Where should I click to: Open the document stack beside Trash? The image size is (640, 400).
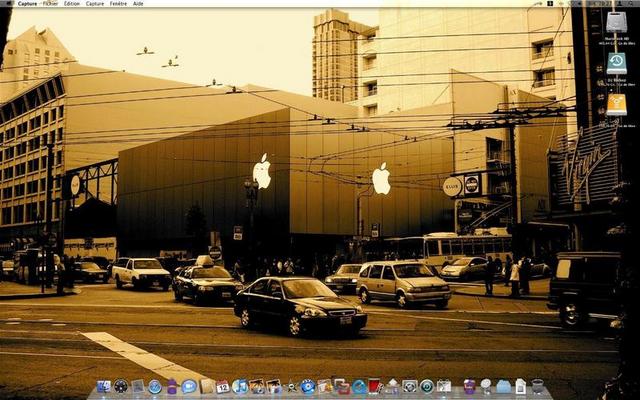click(x=521, y=386)
